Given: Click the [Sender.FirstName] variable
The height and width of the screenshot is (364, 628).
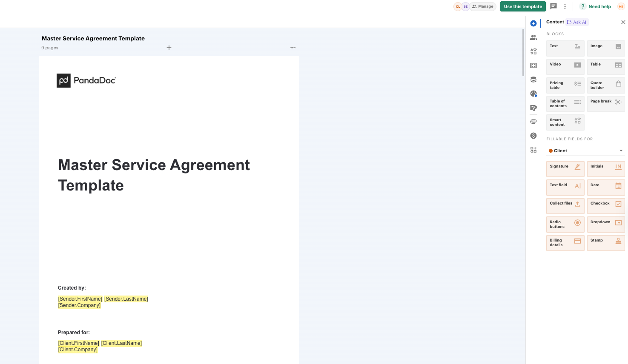Looking at the screenshot, I should 80,299.
